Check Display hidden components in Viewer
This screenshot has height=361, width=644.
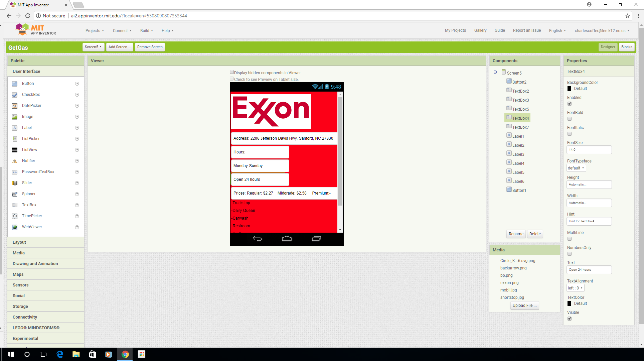pos(232,72)
